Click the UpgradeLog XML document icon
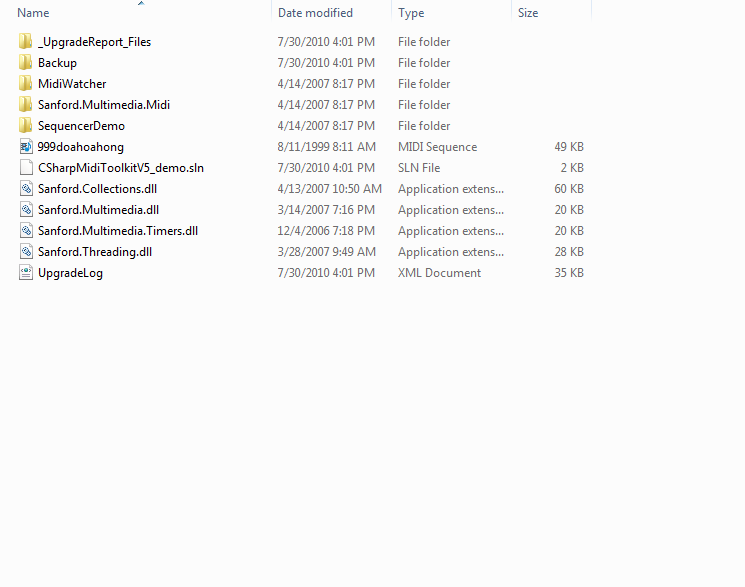Image resolution: width=745 pixels, height=587 pixels. 26,272
